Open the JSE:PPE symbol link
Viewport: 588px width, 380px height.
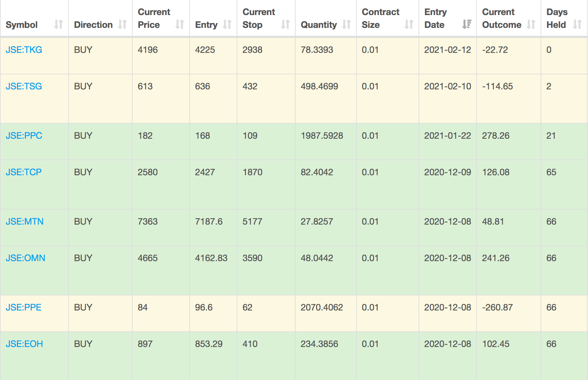(x=24, y=307)
